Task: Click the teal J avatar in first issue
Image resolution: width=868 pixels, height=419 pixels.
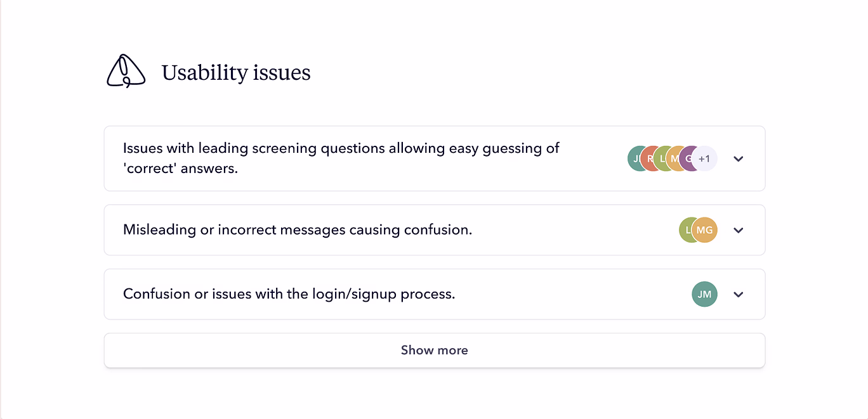Action: pos(635,158)
